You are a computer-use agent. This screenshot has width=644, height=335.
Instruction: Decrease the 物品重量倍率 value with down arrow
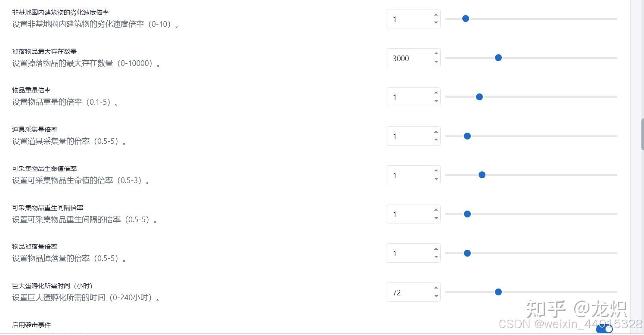[436, 101]
